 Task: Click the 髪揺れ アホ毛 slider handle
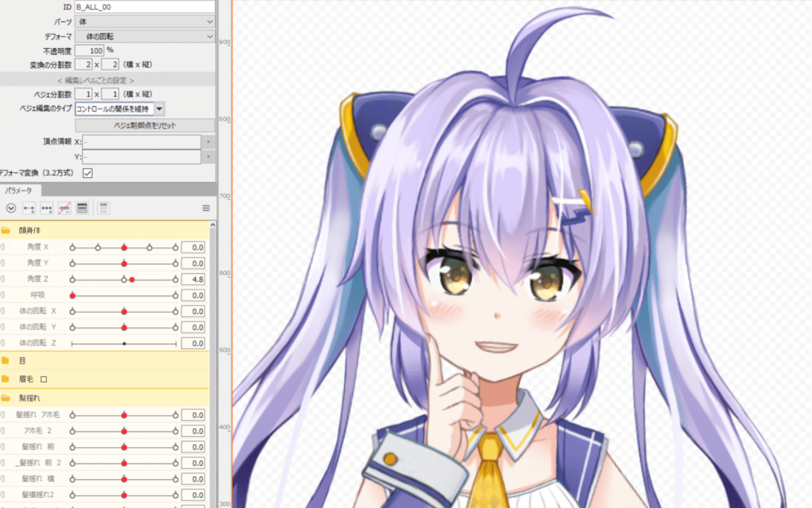coord(124,415)
